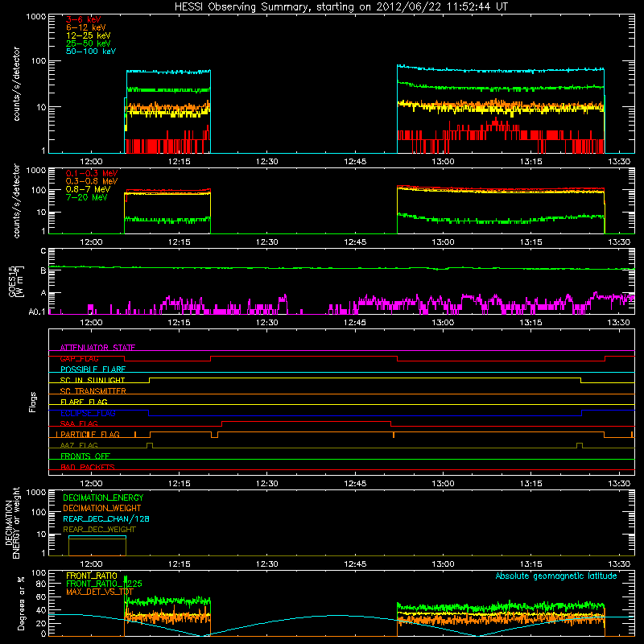Click the 13:00 tick label under Flags panel
This screenshot has width=644, height=644.
click(443, 484)
